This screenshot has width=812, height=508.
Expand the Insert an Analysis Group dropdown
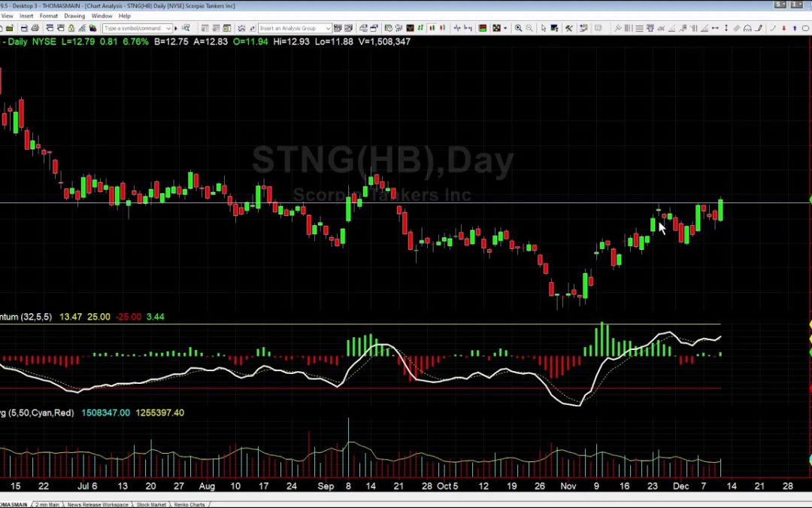[x=328, y=29]
